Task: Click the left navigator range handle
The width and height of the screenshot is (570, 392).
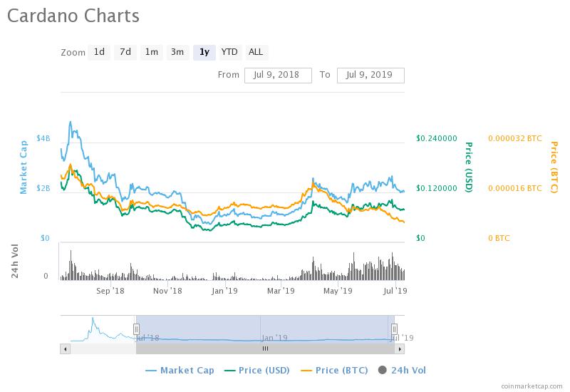Action: click(136, 328)
